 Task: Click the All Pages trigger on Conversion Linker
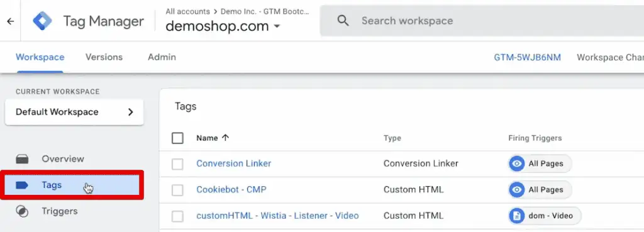[x=540, y=163]
